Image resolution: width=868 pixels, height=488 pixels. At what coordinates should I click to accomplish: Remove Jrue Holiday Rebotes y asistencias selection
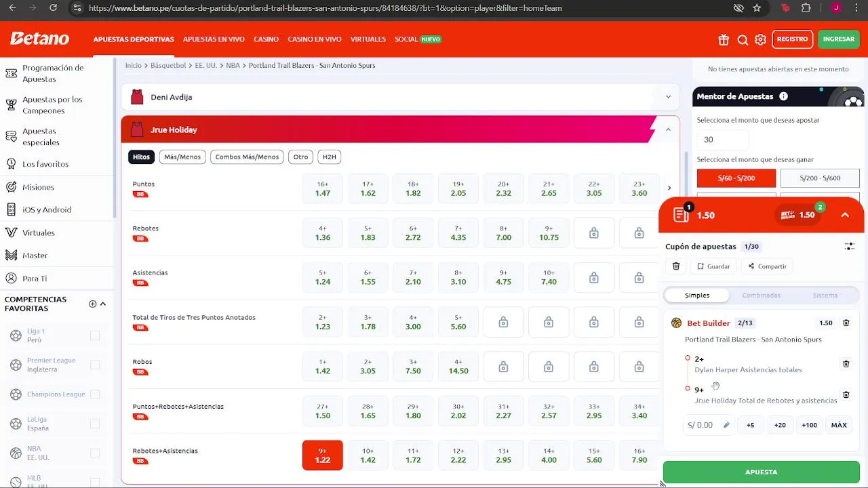(846, 394)
